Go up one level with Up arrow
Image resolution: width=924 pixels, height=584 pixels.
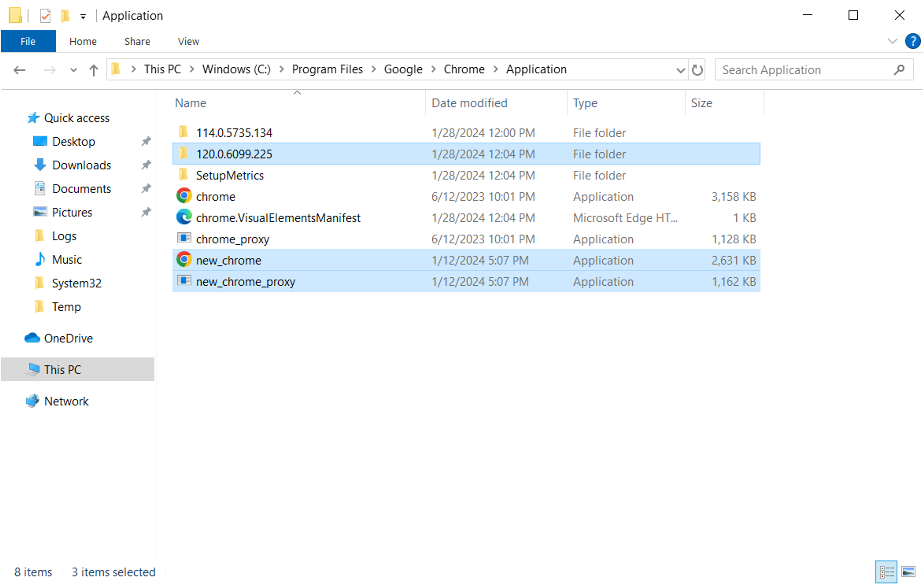point(94,70)
